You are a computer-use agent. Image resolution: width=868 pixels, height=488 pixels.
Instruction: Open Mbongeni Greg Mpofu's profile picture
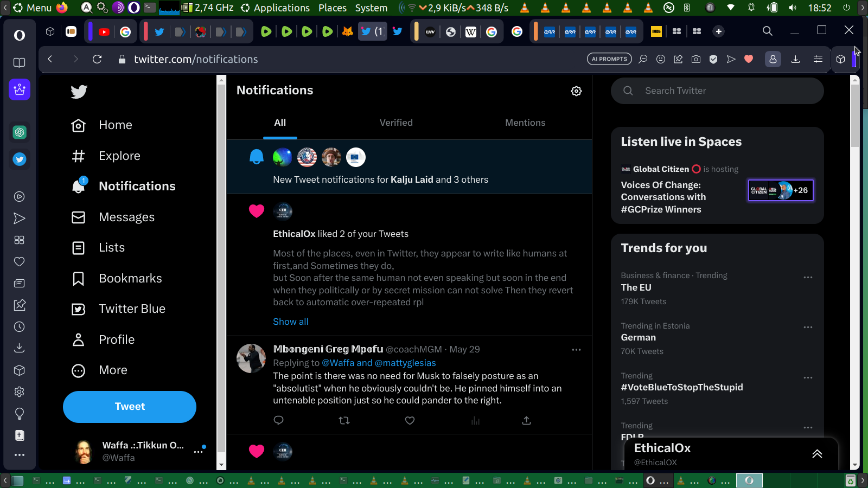(x=251, y=358)
